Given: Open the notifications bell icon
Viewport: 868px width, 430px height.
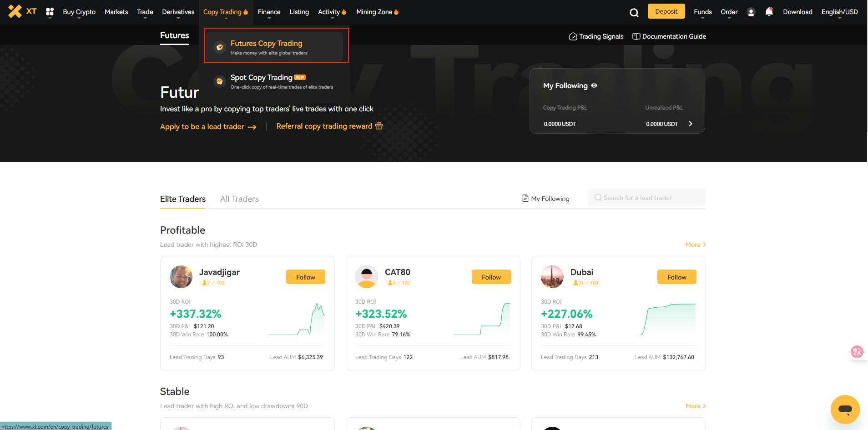Looking at the screenshot, I should click(x=769, y=12).
